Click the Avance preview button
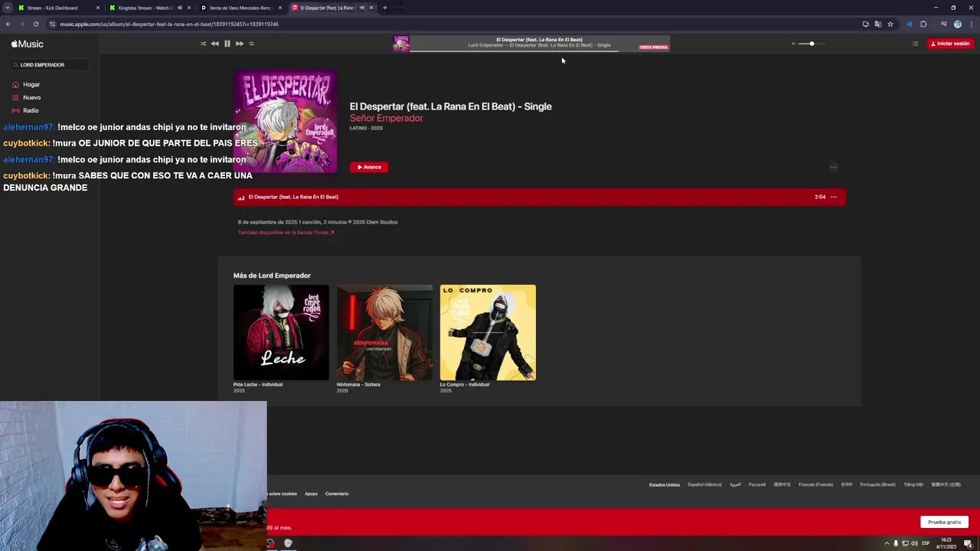The width and height of the screenshot is (980, 551). pyautogui.click(x=369, y=167)
